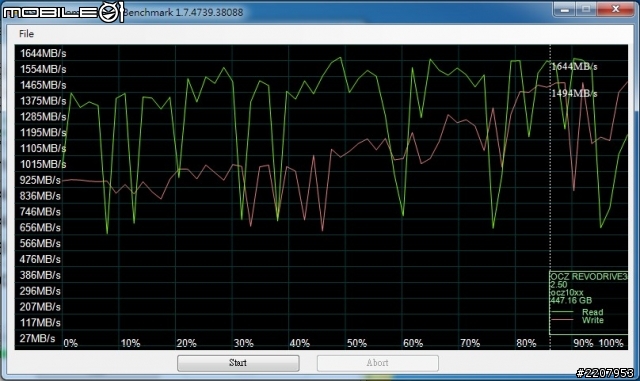
Task: Minimize the Benchmark window
Action: point(565,9)
